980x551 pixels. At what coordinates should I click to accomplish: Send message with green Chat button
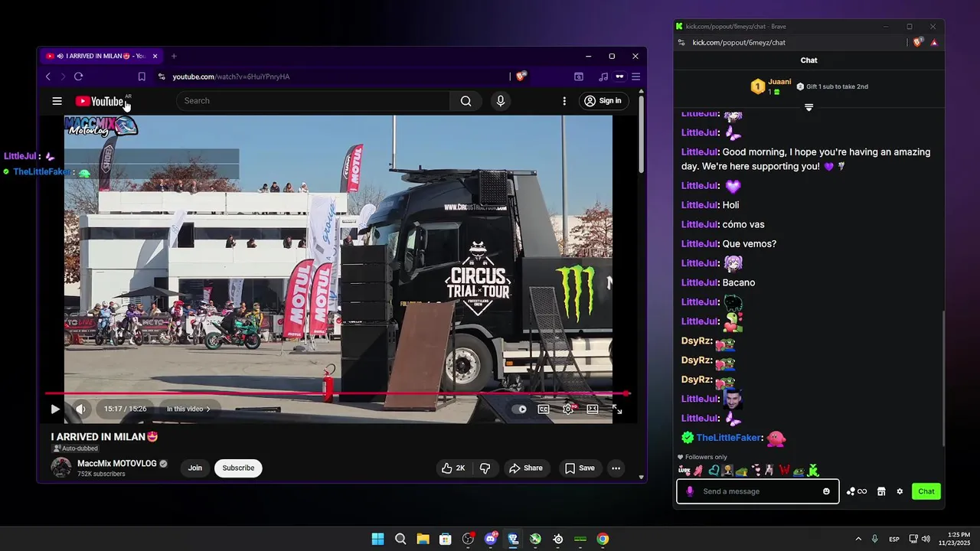pyautogui.click(x=926, y=491)
